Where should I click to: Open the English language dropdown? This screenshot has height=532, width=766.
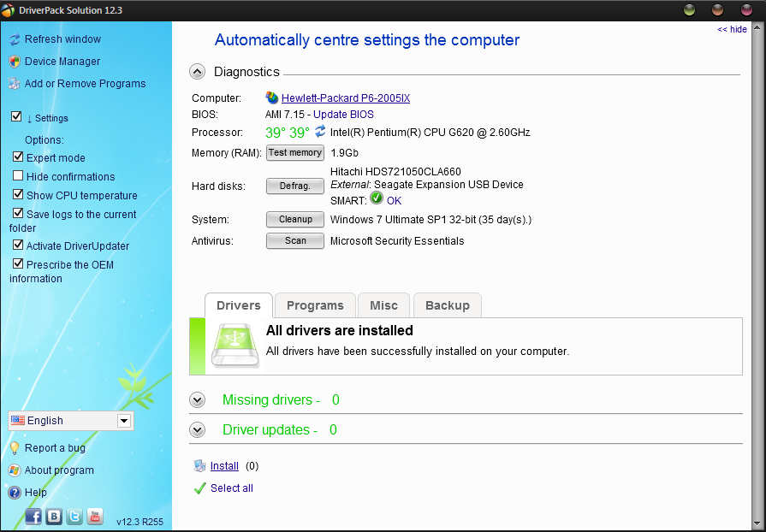71,421
